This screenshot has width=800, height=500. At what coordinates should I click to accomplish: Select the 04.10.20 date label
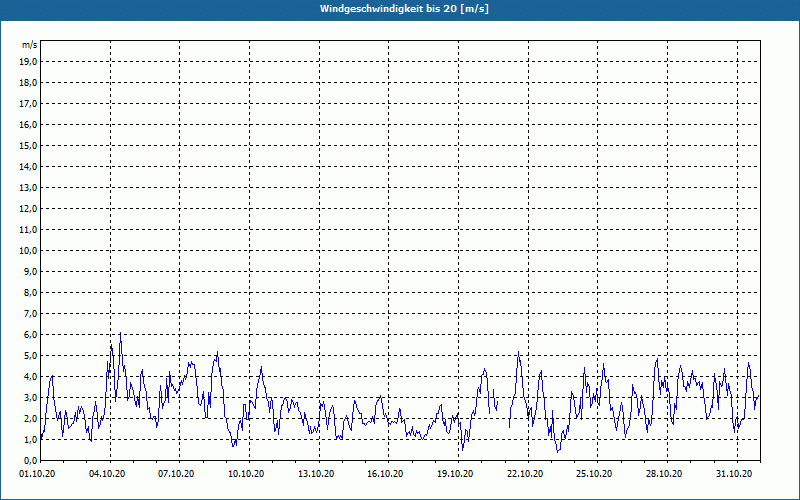point(107,474)
